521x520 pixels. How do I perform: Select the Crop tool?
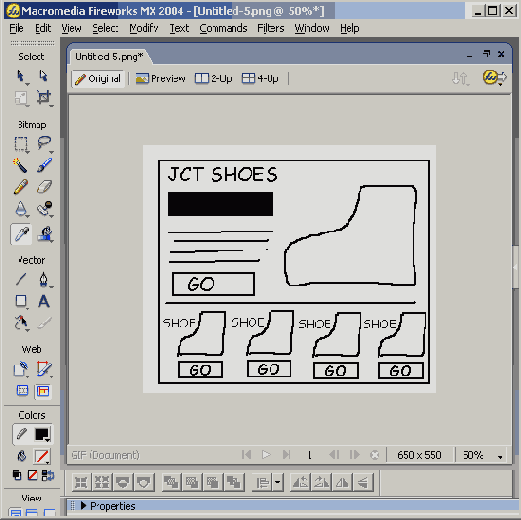(x=44, y=98)
